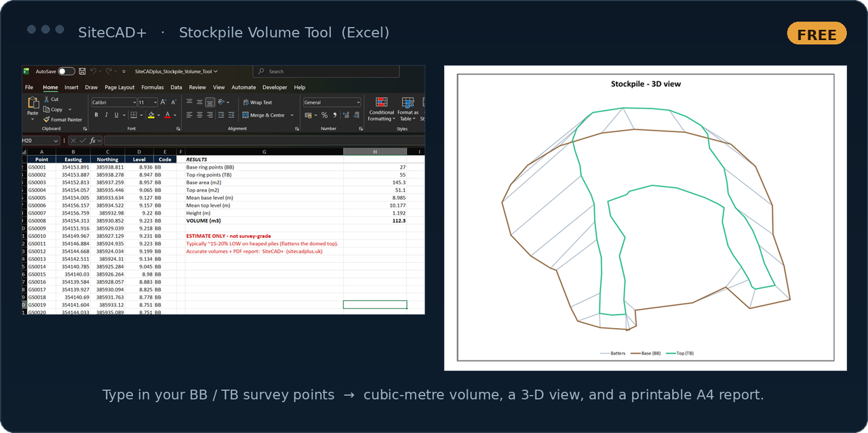Click the Cut scissors button
The image size is (868, 433).
[x=51, y=99]
